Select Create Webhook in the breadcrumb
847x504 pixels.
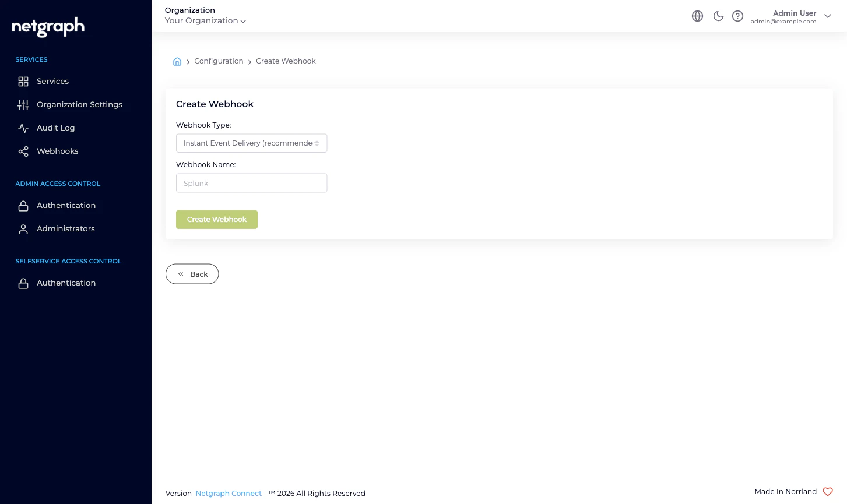[x=286, y=61]
